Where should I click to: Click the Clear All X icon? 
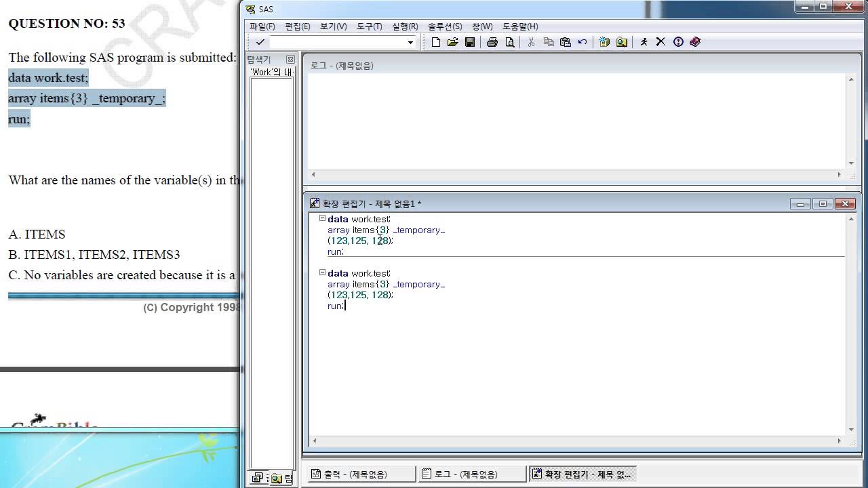660,42
